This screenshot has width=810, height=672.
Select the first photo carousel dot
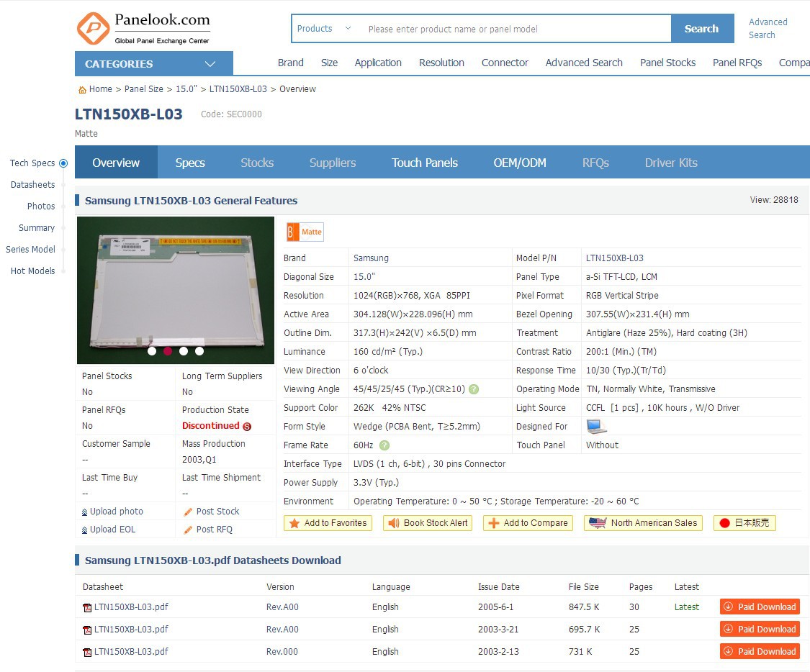[x=152, y=351]
